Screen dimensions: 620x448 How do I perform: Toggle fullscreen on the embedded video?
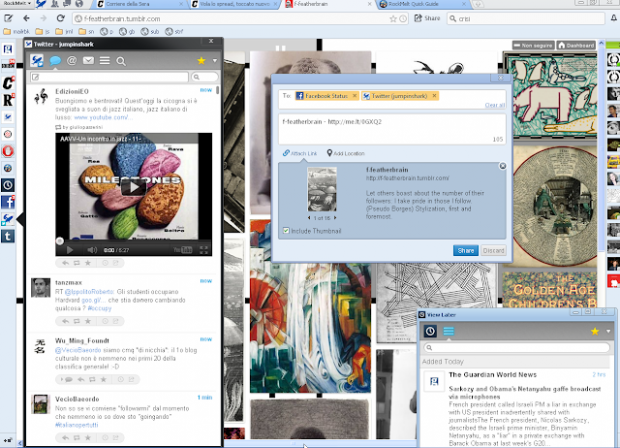(x=204, y=250)
